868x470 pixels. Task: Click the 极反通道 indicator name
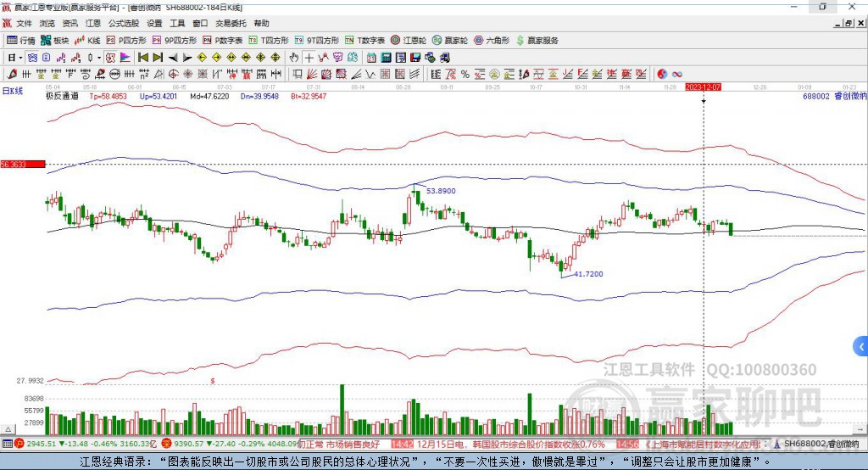pyautogui.click(x=62, y=96)
